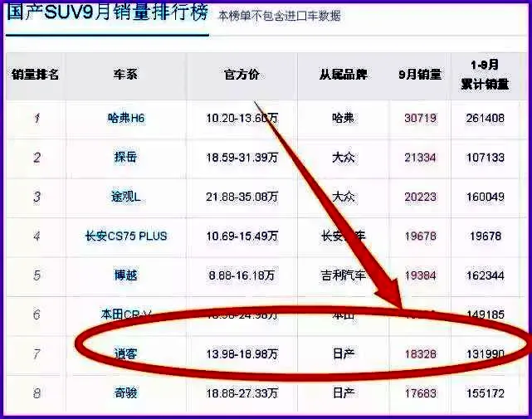Click price cell 8.88-16.18万
This screenshot has width=532, height=419.
click(242, 275)
